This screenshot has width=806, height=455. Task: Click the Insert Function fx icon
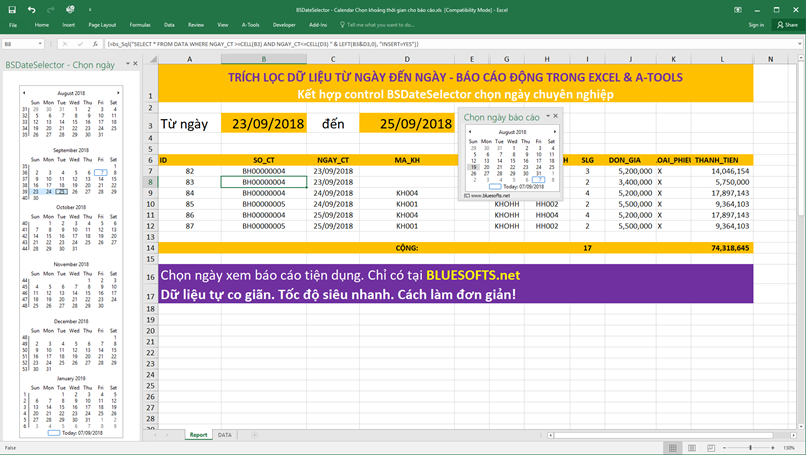(x=95, y=44)
